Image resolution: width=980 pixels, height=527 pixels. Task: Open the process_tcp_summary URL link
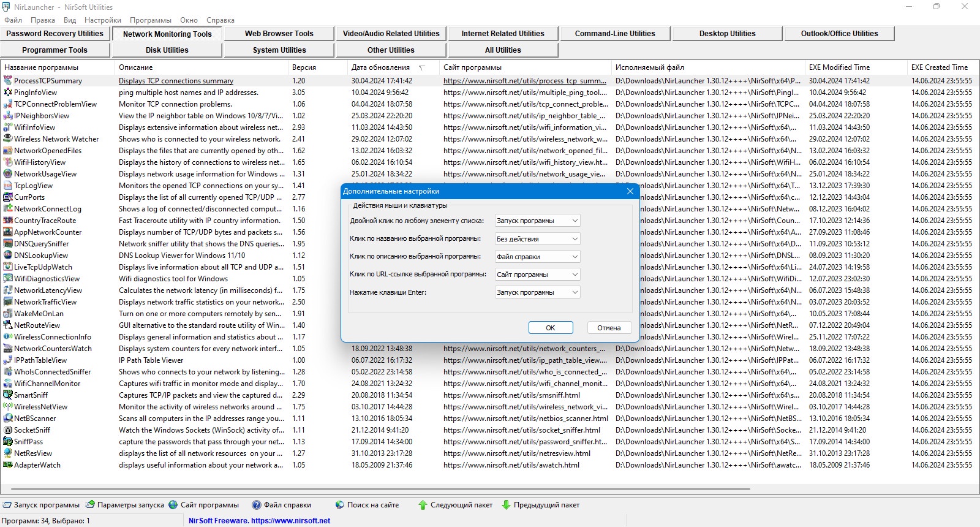point(525,81)
